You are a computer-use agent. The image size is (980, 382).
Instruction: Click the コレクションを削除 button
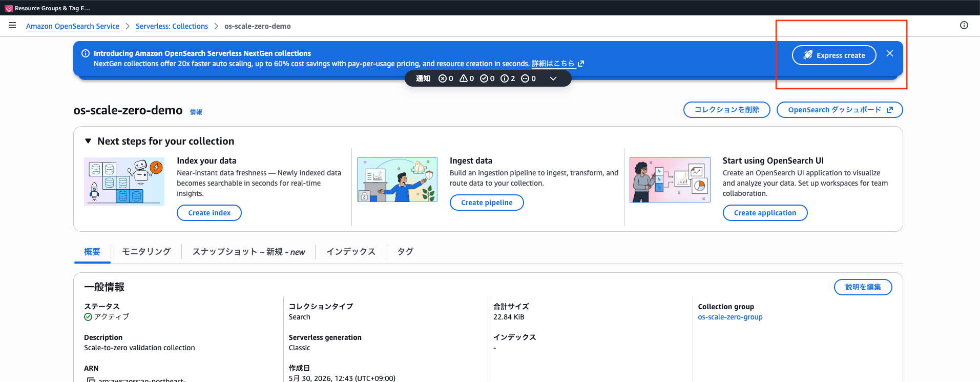(x=726, y=110)
